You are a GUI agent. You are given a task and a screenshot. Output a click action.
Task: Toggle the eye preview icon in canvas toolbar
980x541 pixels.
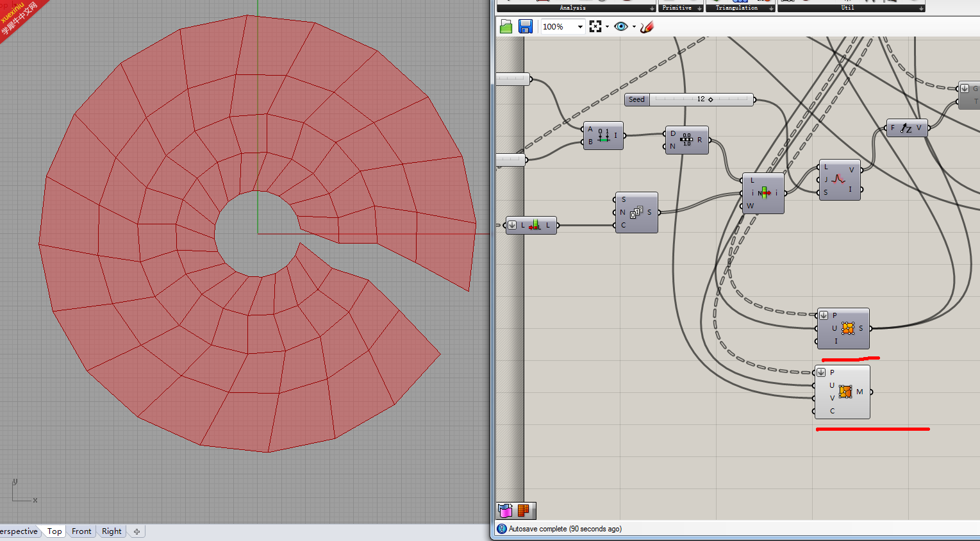coord(621,26)
